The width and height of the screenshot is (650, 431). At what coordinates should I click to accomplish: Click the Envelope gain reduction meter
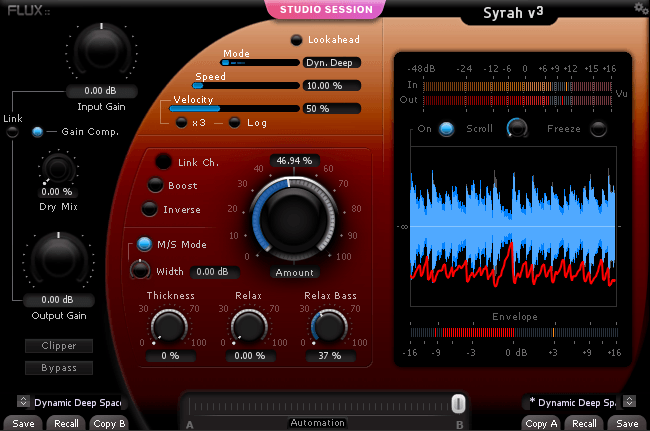pos(514,332)
